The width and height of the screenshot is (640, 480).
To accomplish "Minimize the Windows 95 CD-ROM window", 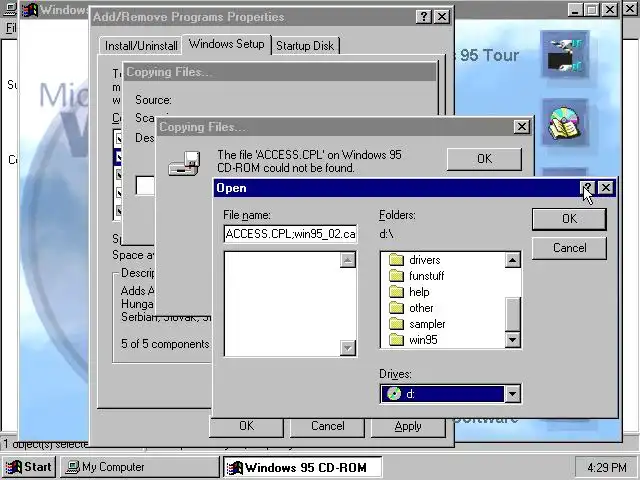I will point(576,9).
